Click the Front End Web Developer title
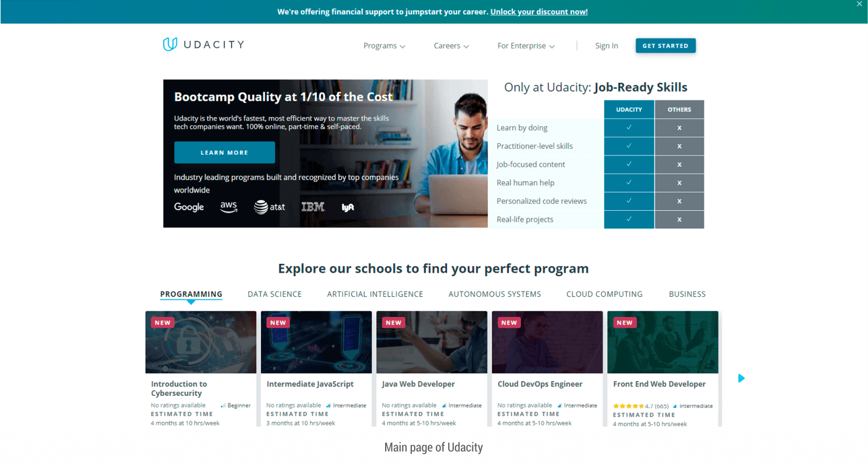This screenshot has height=470, width=868. [659, 384]
